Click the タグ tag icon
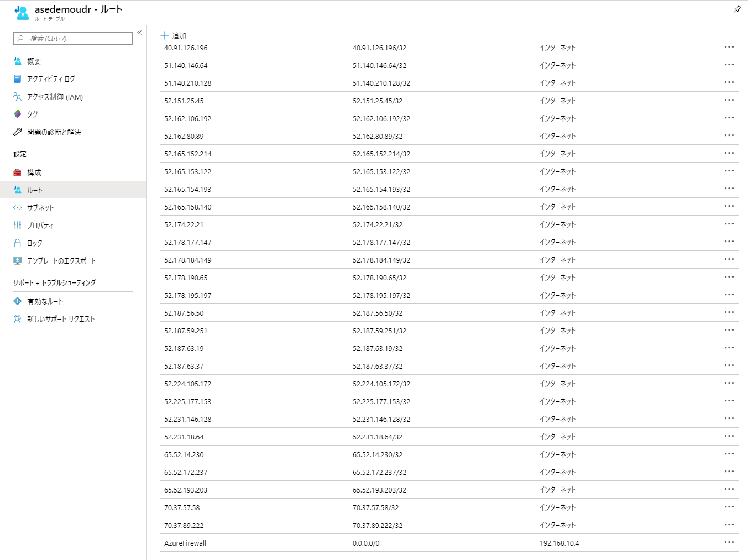This screenshot has width=748, height=560. point(18,114)
